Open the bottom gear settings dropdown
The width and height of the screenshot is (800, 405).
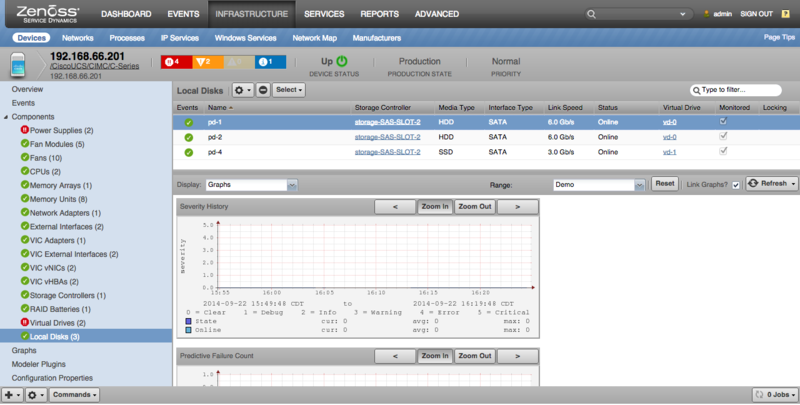point(36,395)
